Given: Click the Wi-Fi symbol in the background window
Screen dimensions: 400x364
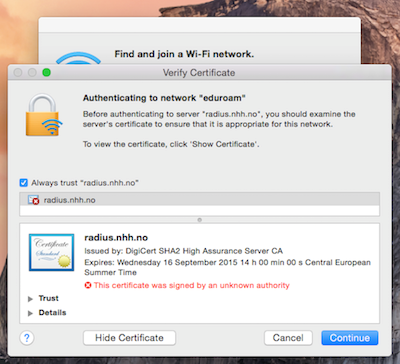Looking at the screenshot, I should point(78,58).
